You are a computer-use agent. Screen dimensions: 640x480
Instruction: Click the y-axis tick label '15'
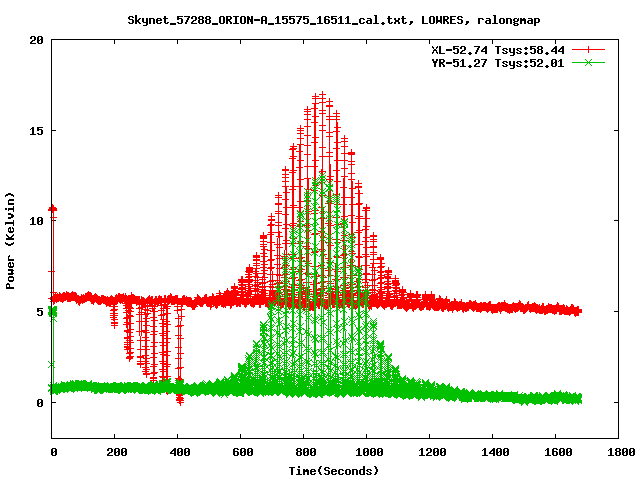click(36, 131)
